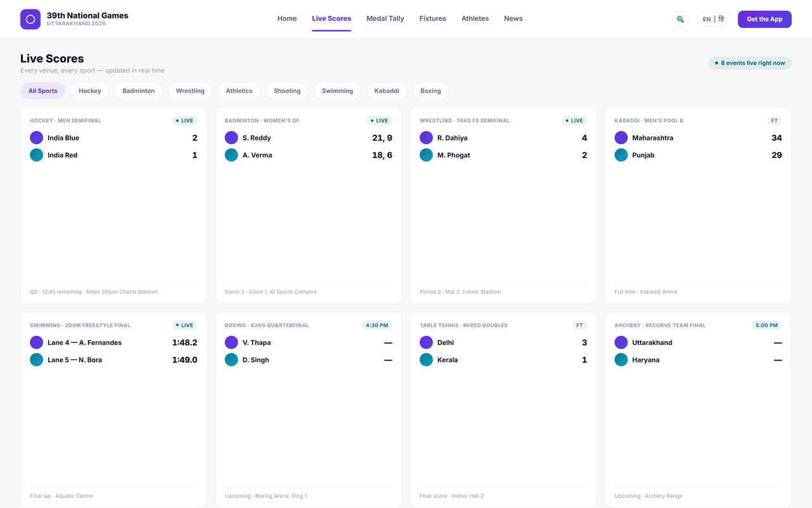This screenshot has width=812, height=508.
Task: Click 4:30 PM badge on Boxing card
Action: (377, 325)
